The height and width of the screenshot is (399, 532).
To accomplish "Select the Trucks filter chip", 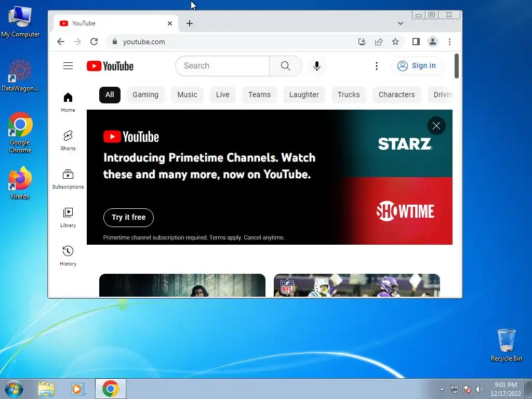I will (349, 95).
